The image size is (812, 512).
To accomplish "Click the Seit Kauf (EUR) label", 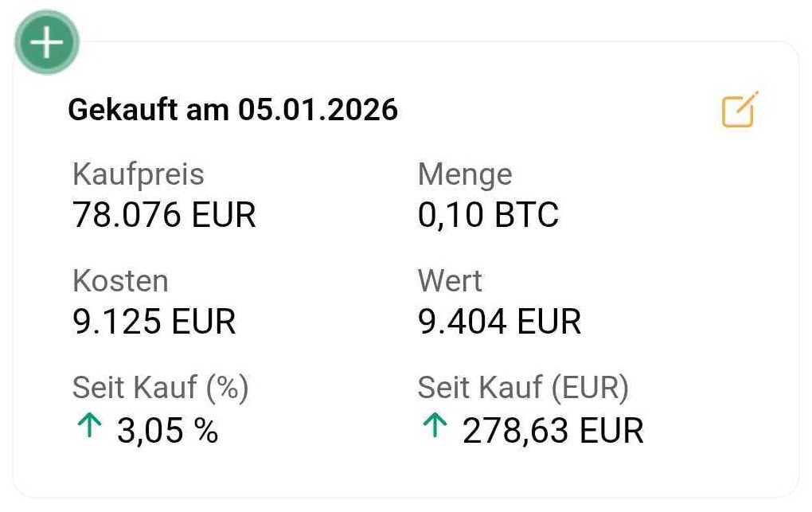I will (523, 388).
